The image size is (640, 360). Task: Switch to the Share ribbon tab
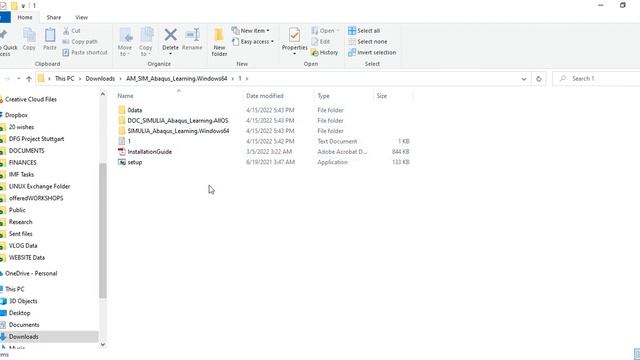(53, 17)
